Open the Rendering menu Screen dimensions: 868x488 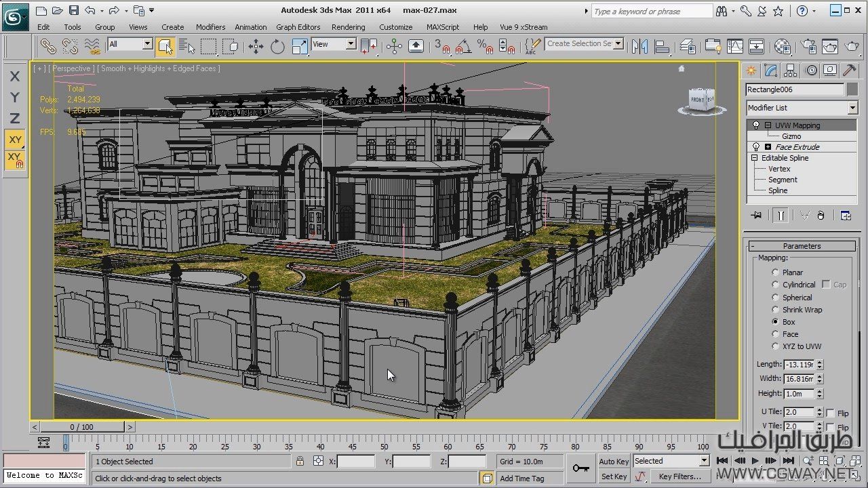(x=348, y=27)
